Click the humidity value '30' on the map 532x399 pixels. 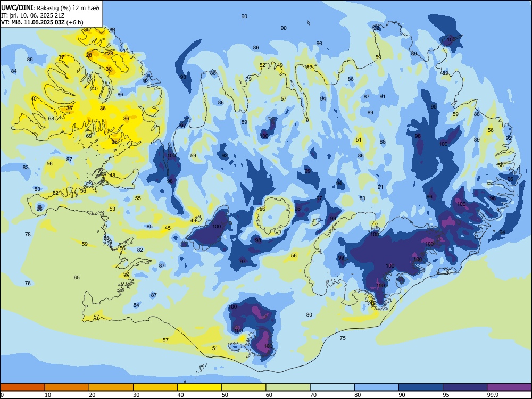point(109,69)
